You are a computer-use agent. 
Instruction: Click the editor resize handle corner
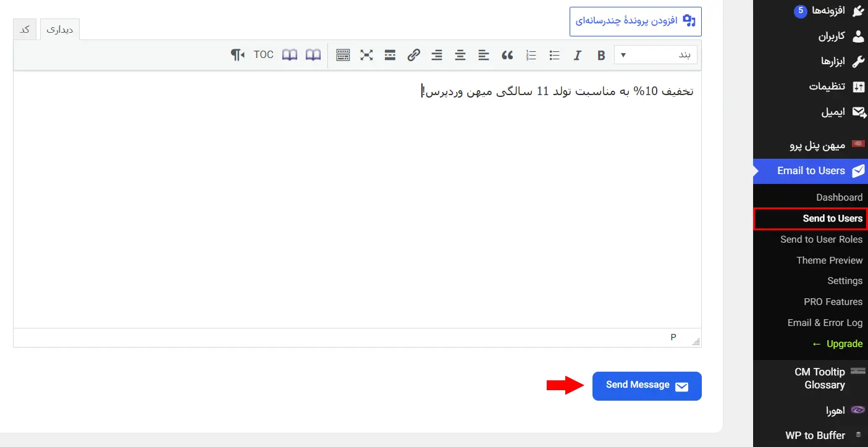[697, 341]
